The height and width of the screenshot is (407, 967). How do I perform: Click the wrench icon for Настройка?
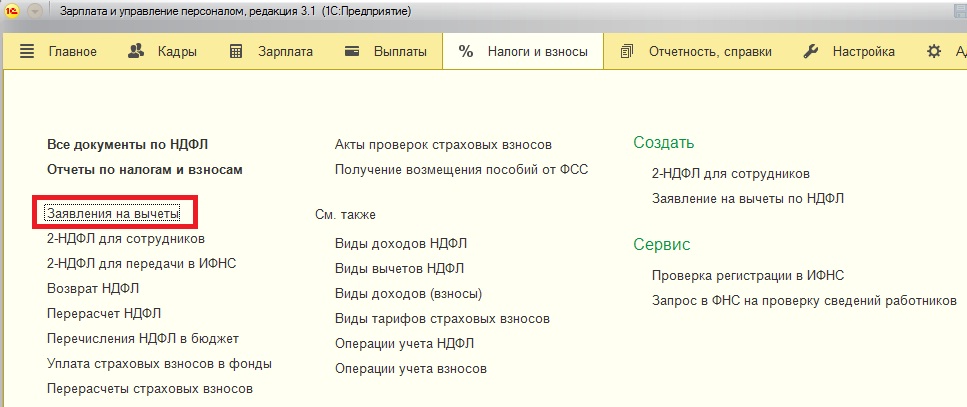[x=812, y=52]
